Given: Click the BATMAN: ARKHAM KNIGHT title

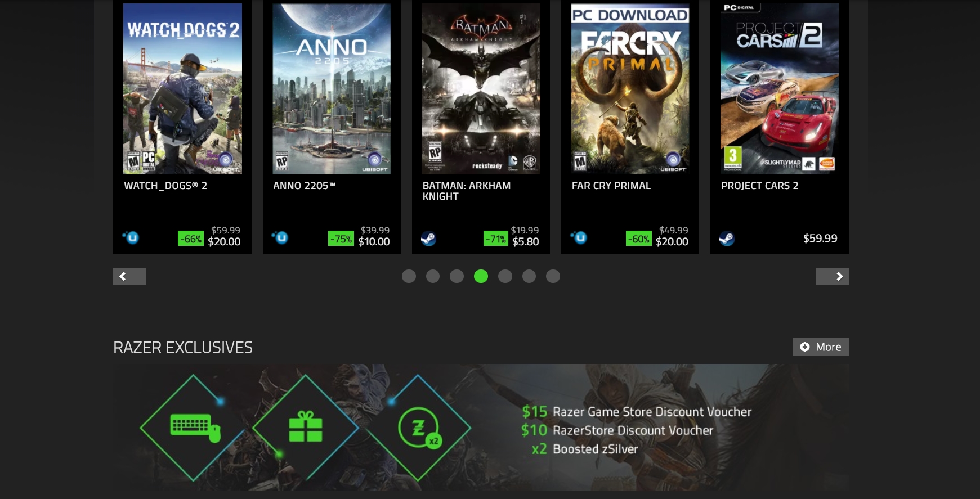Looking at the screenshot, I should coord(467,191).
